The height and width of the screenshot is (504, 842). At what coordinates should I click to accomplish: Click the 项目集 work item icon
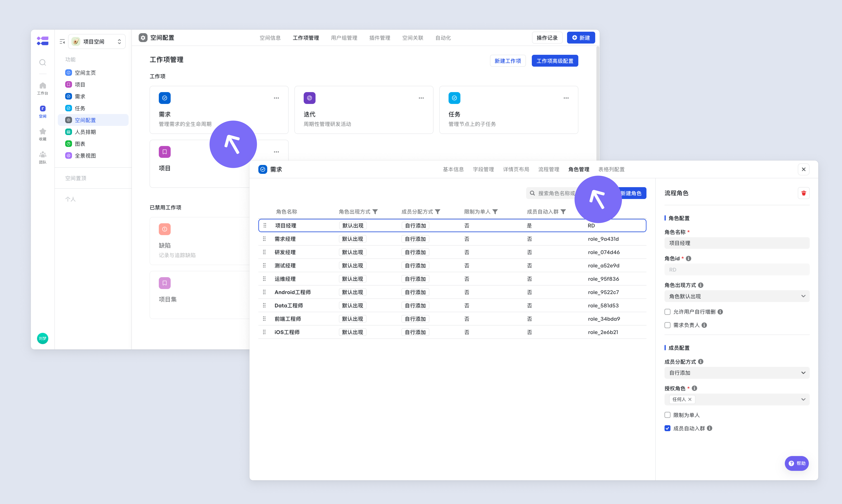[x=164, y=283]
